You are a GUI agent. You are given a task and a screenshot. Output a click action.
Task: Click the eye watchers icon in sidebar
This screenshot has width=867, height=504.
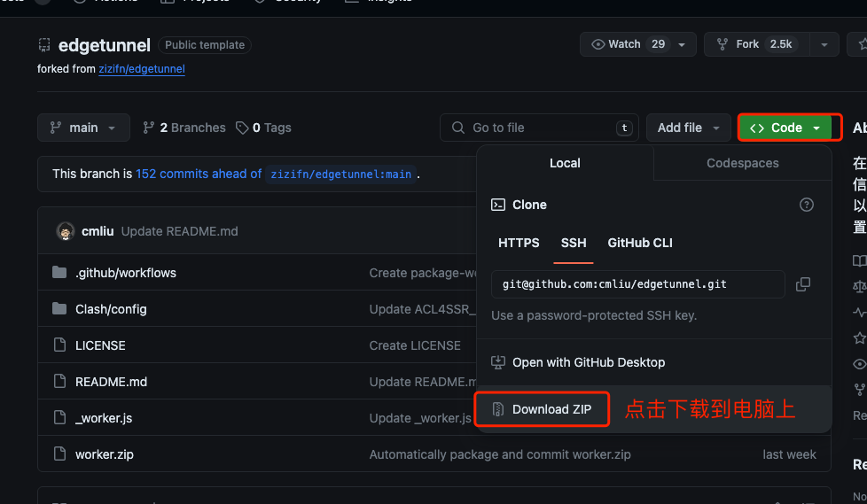tap(860, 364)
